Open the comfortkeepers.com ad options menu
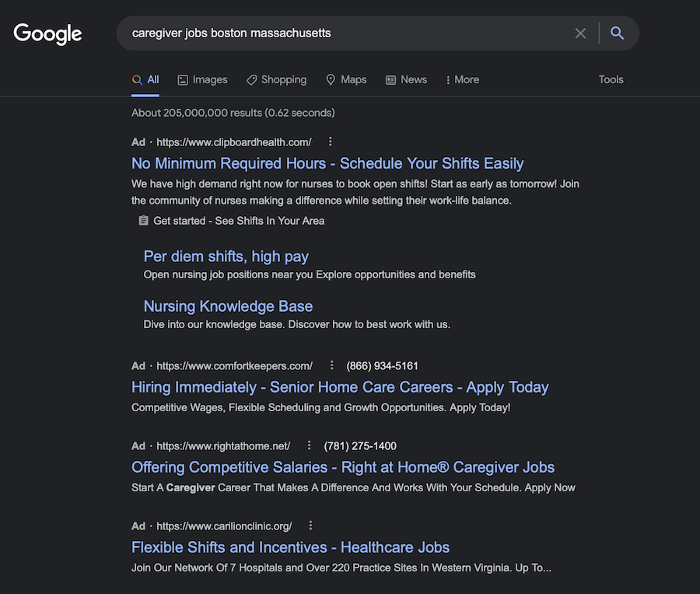 coord(331,365)
